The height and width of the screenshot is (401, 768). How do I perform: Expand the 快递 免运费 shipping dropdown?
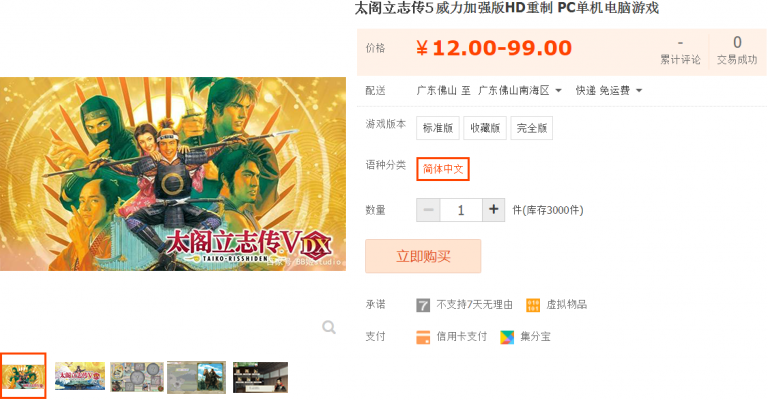(x=609, y=91)
